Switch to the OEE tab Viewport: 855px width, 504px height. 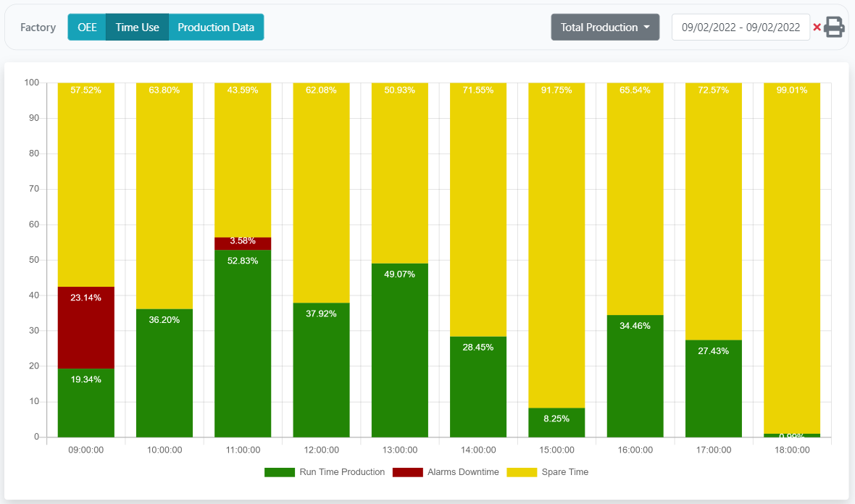click(x=87, y=28)
